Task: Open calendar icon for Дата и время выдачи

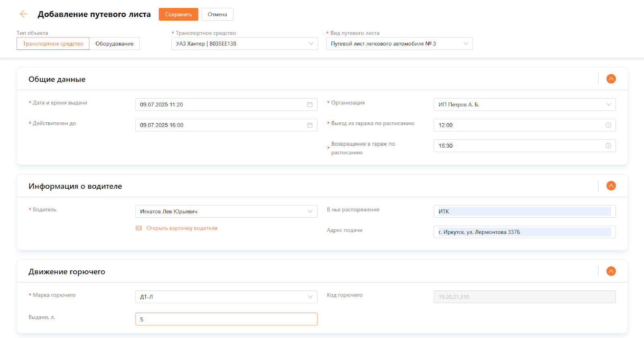Action: (x=310, y=105)
